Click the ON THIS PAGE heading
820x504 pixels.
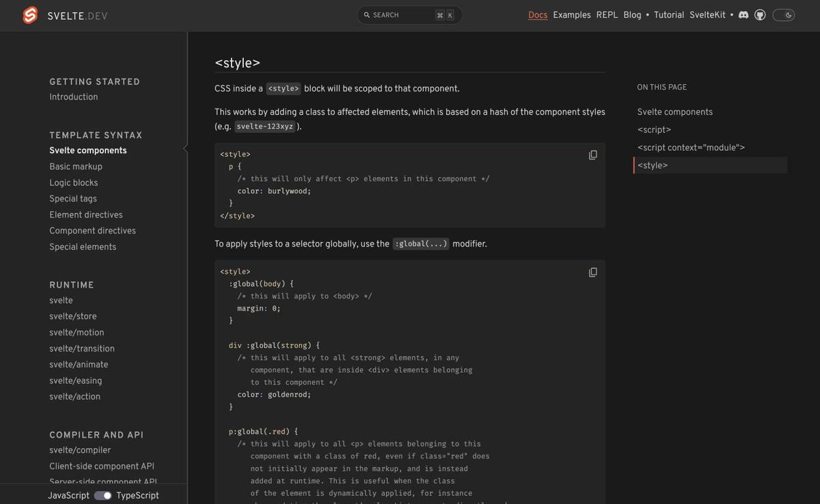pos(662,87)
